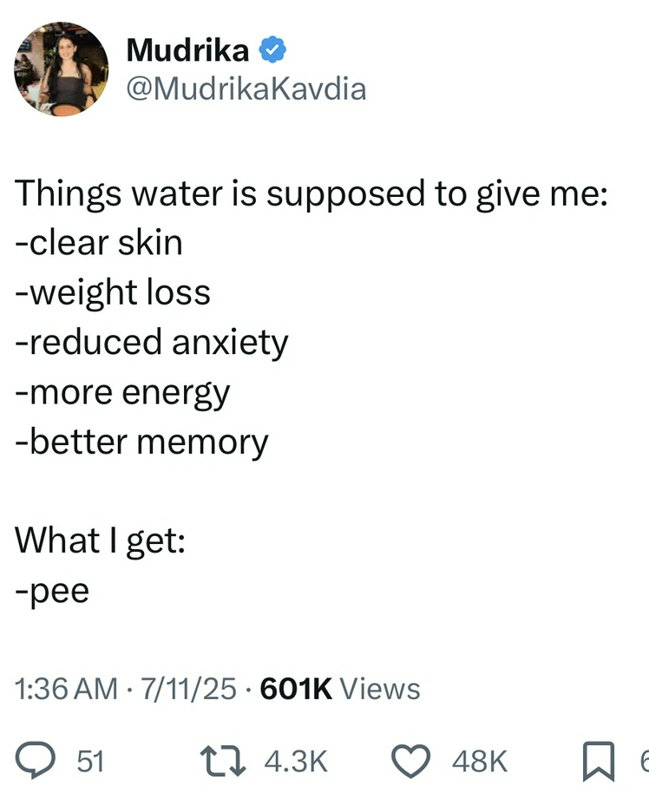This screenshot has width=649, height=812.
Task: Click the blue verified badge next to Mudrika
Action: 272,50
